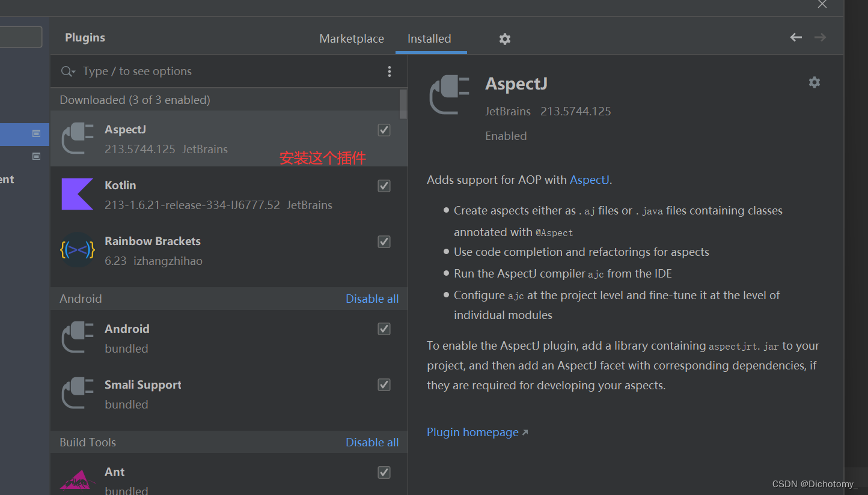The image size is (868, 495).
Task: Select the Kotlin plugin icon
Action: (x=77, y=194)
